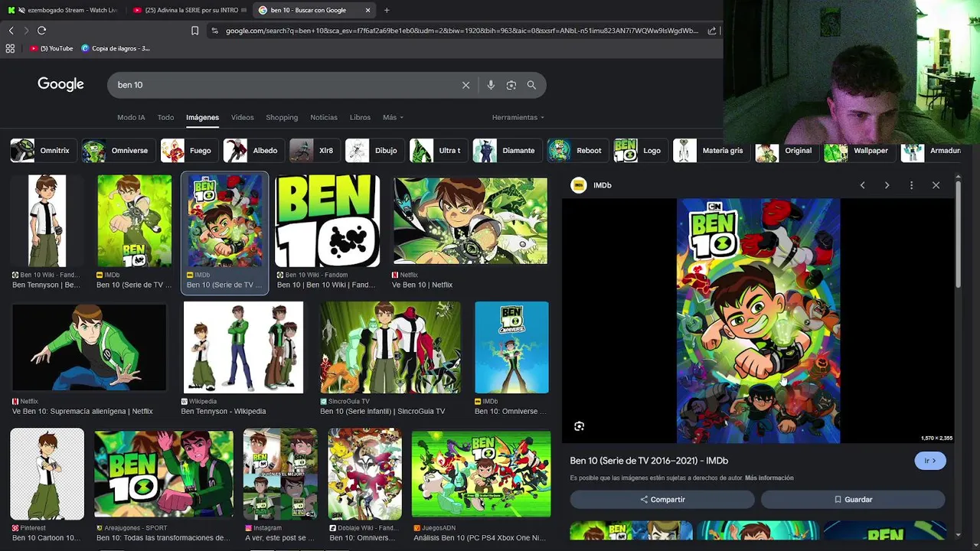Image resolution: width=980 pixels, height=551 pixels.
Task: Open the IMDb source icon in preview
Action: (x=579, y=185)
